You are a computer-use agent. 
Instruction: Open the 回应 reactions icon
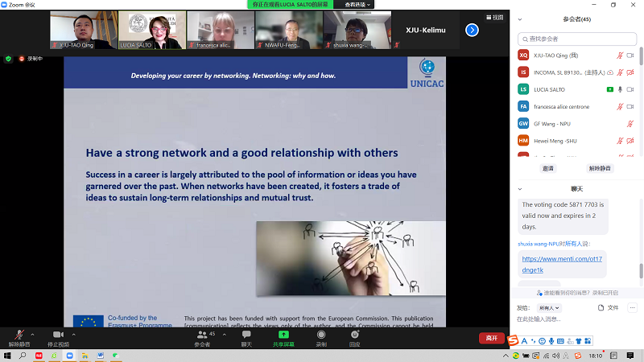click(x=355, y=334)
